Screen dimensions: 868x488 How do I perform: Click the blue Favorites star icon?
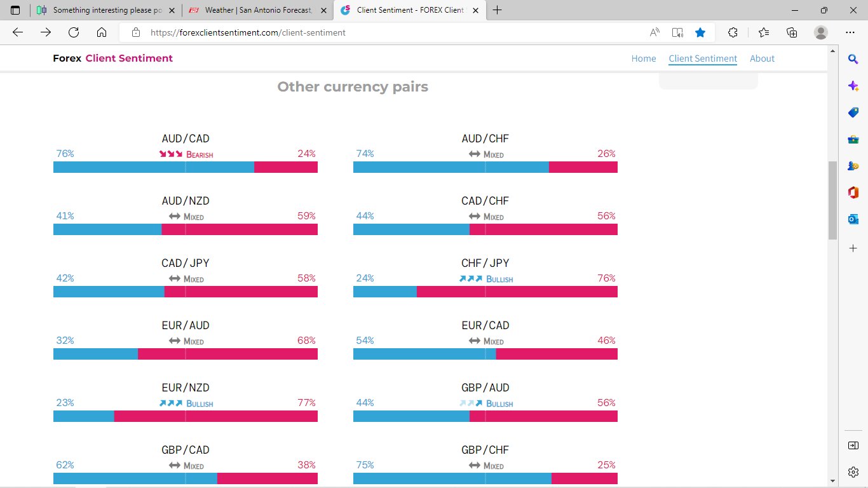point(700,32)
